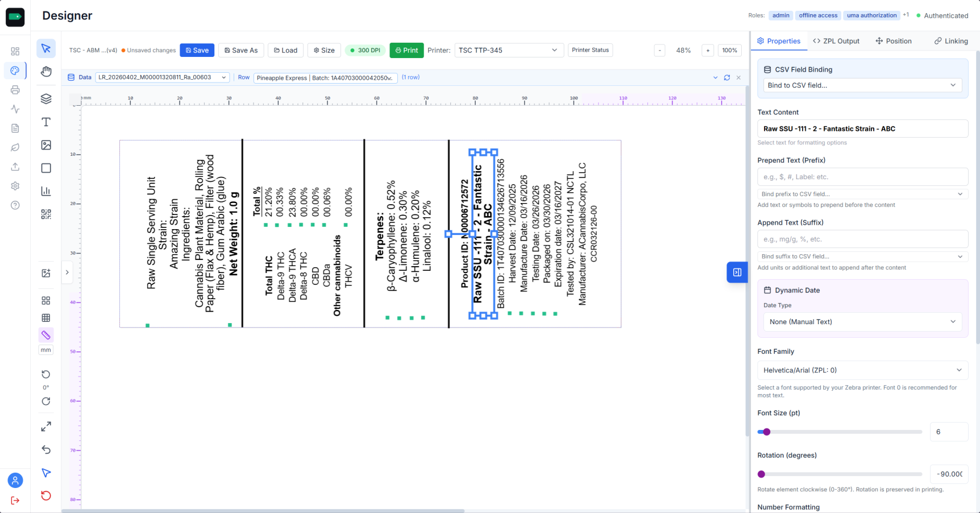Toggle the 300 DPI setting

click(365, 51)
